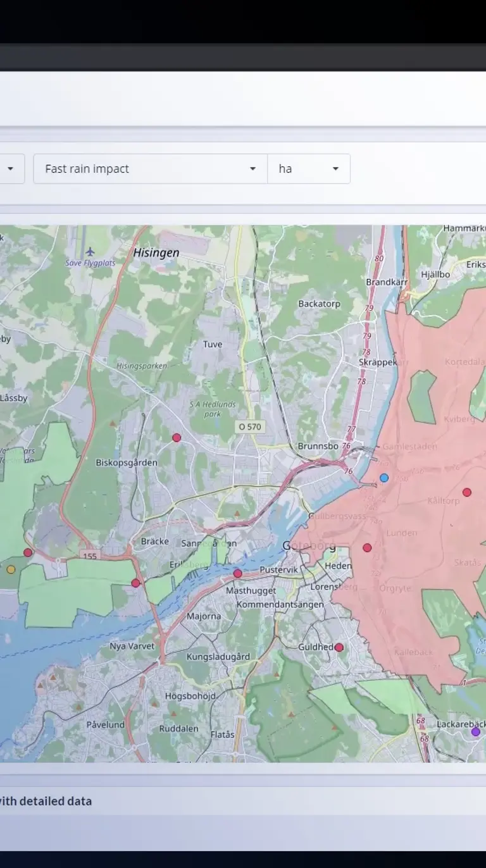The height and width of the screenshot is (868, 486).
Task: Click the Säve Flygplats airport icon
Action: [89, 251]
